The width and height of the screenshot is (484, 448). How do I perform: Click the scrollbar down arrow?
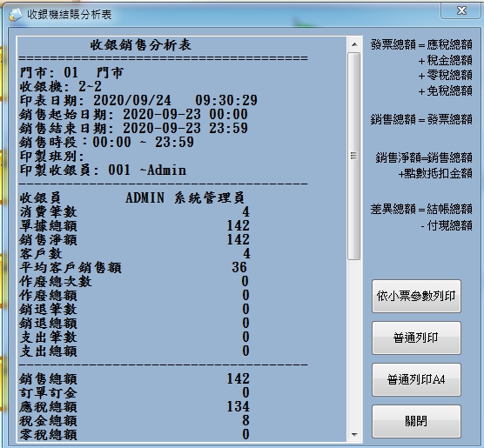[354, 434]
